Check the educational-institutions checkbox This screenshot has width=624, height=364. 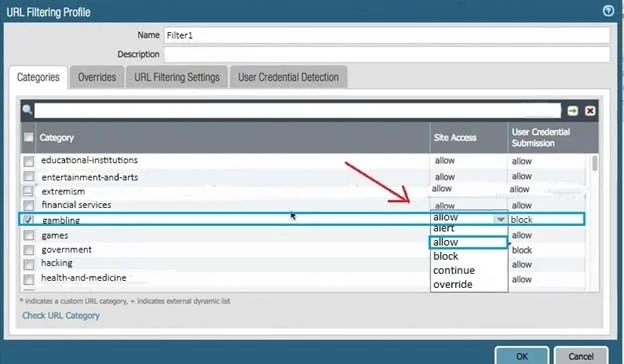(28, 161)
